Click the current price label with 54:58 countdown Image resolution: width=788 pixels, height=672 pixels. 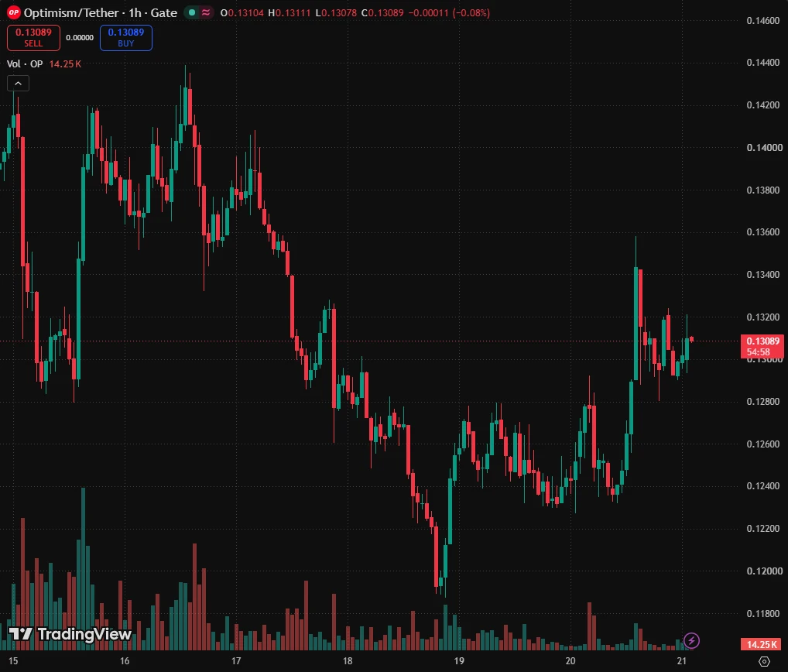[x=762, y=346]
